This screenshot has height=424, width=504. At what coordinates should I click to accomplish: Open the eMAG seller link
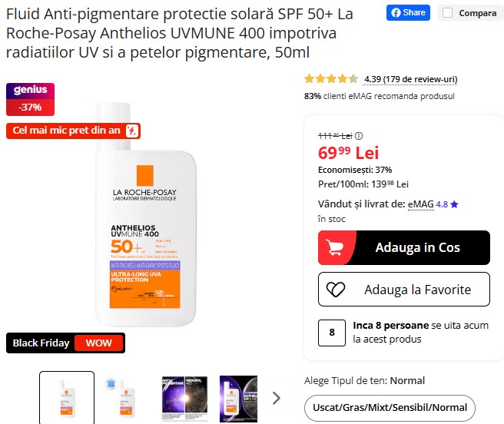420,204
